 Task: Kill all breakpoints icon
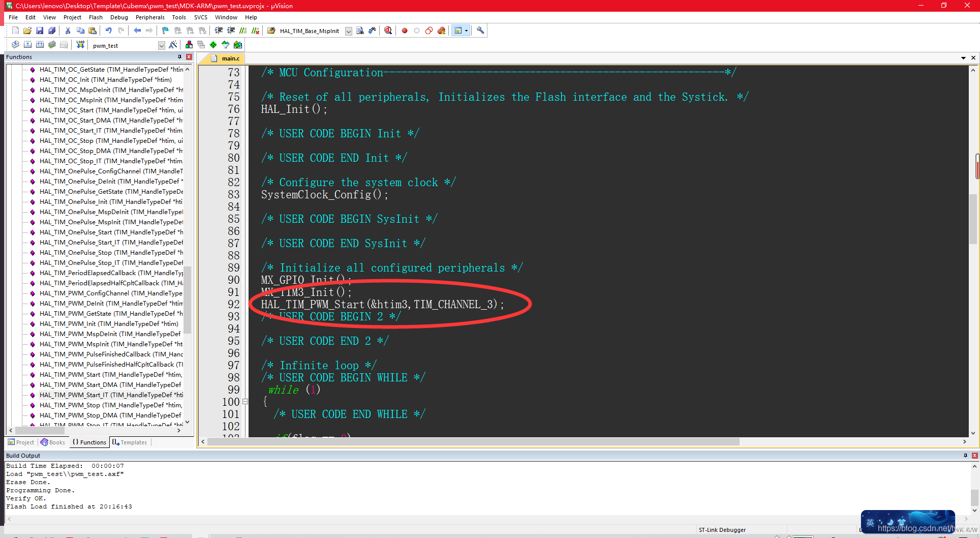441,31
